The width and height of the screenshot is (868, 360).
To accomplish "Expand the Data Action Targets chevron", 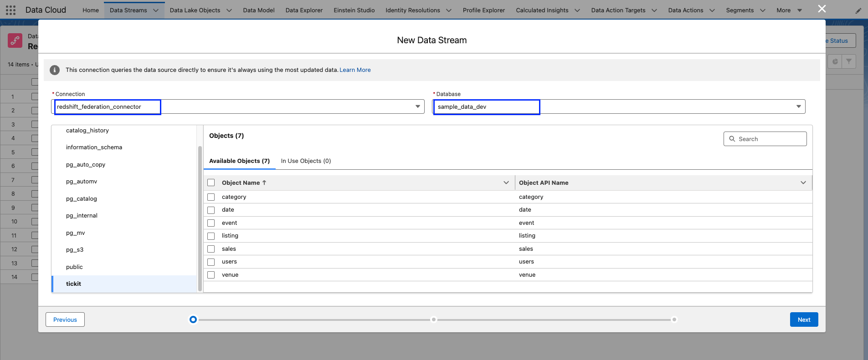I will tap(654, 10).
